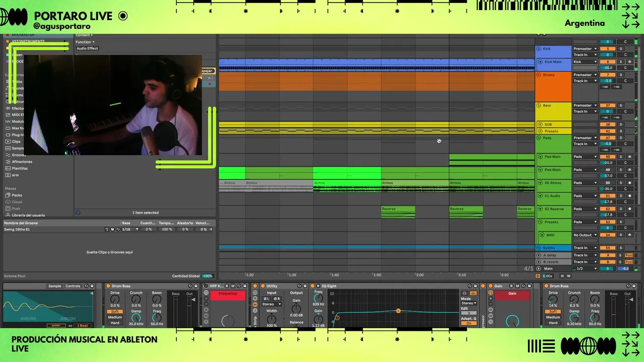Collapse the Bass group fold icon
Screen dimensions: 644x362
tap(539, 106)
